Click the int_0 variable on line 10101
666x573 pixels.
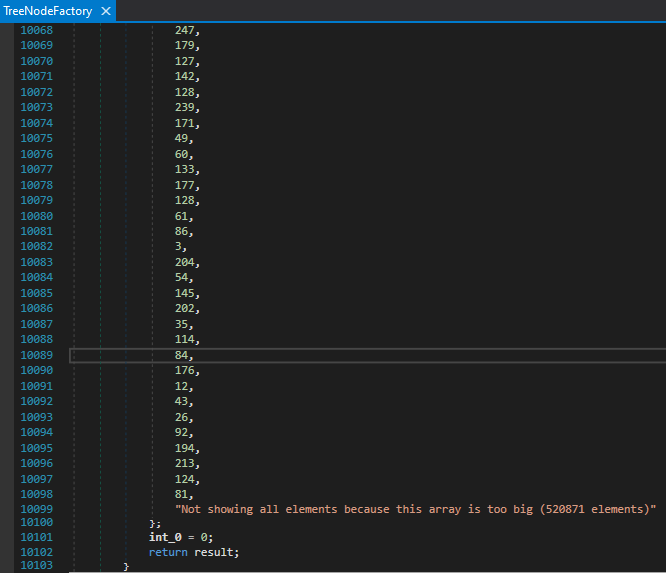[165, 537]
